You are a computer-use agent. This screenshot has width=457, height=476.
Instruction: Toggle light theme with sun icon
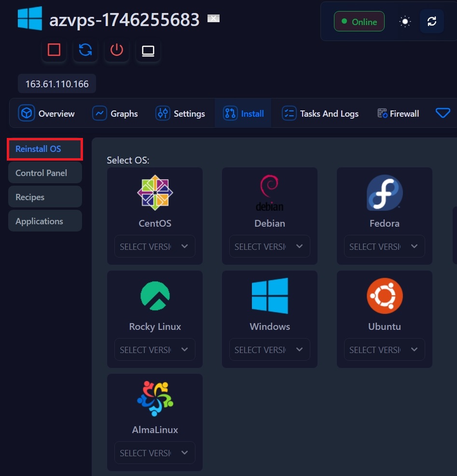pyautogui.click(x=405, y=22)
